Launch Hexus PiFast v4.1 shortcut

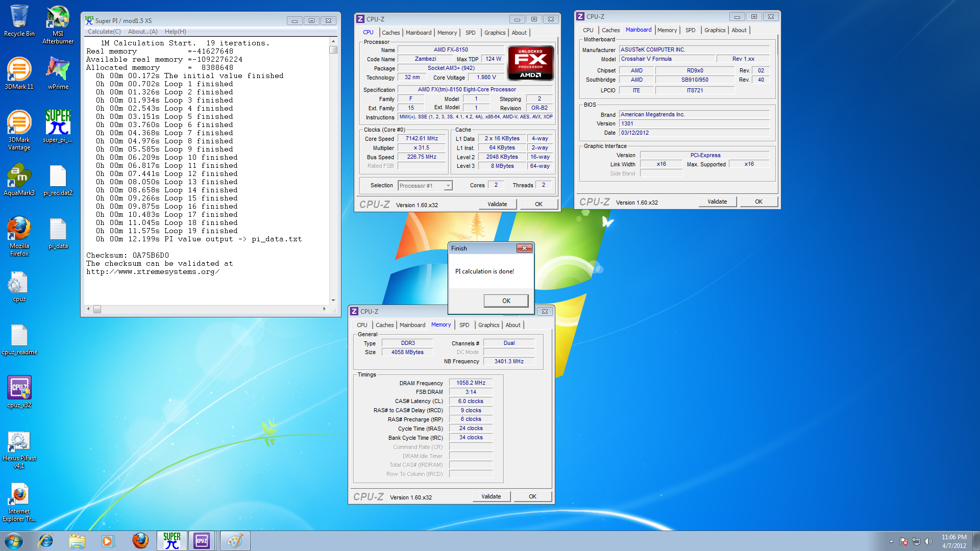[19, 449]
